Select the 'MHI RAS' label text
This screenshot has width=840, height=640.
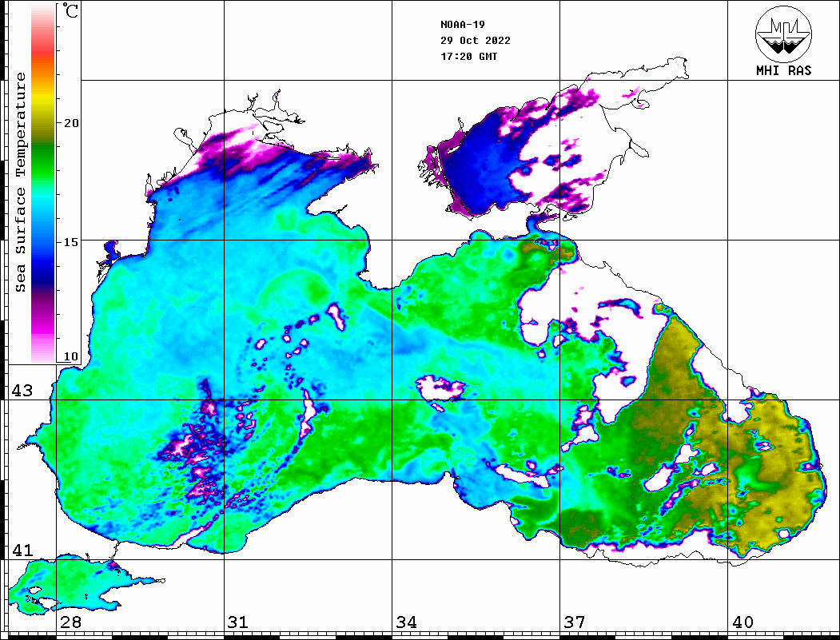point(784,70)
